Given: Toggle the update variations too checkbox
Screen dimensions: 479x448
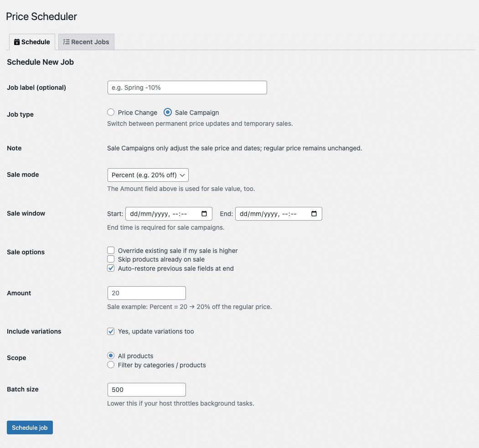Looking at the screenshot, I should click(x=111, y=331).
